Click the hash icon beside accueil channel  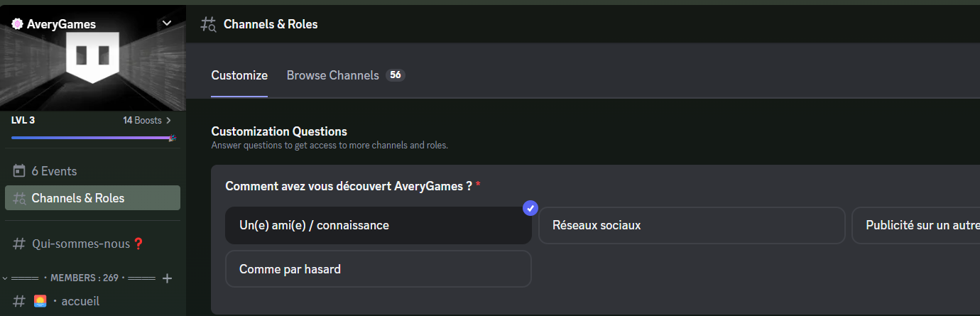[19, 301]
